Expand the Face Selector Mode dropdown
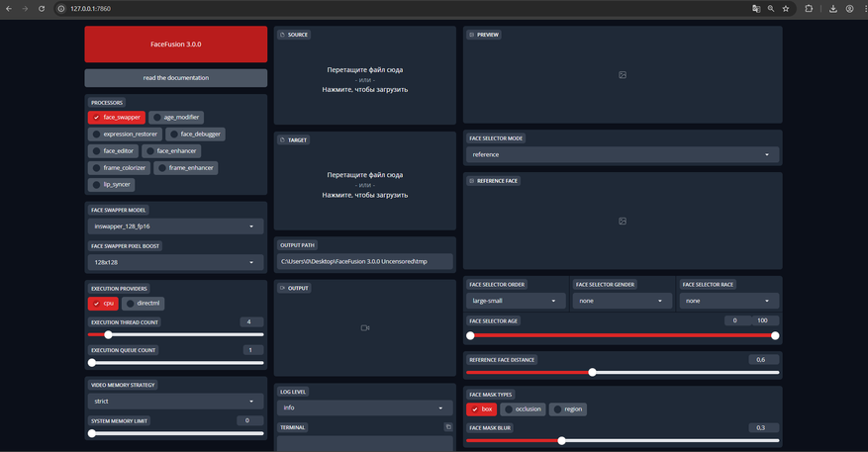Image resolution: width=868 pixels, height=452 pixels. point(623,155)
